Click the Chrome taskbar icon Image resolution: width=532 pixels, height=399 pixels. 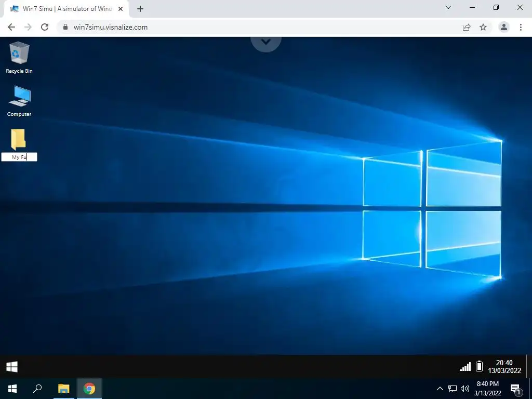pos(89,389)
